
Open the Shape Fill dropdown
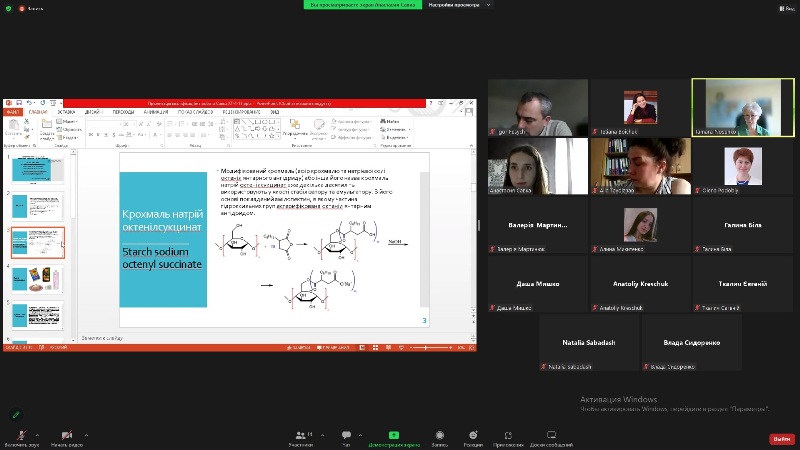[352, 121]
